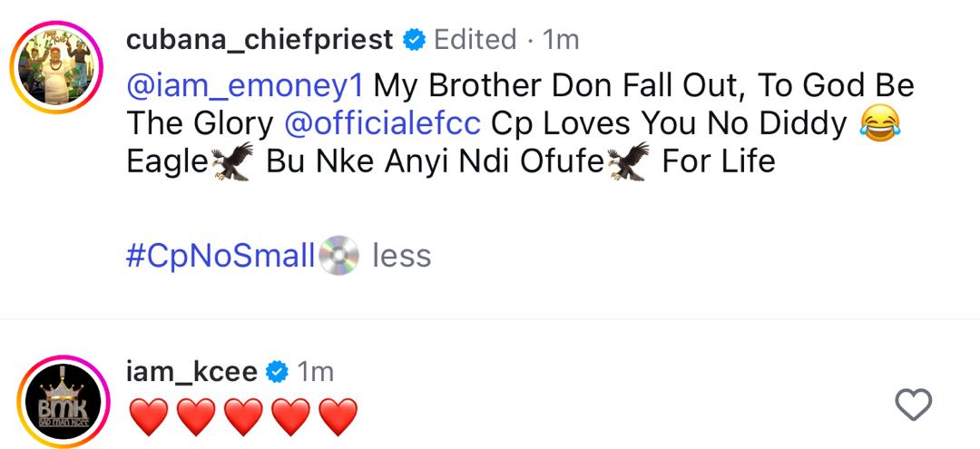Screen dimensions: 980x449
Task: Click the iam_kcee username
Action: [191, 372]
